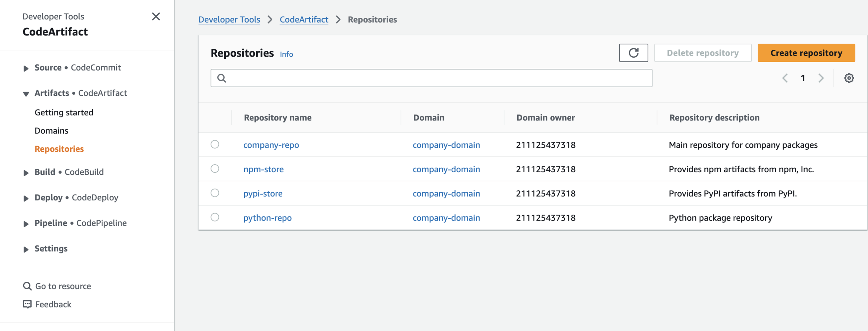Open npm-store repository link
The width and height of the screenshot is (868, 331).
click(264, 169)
